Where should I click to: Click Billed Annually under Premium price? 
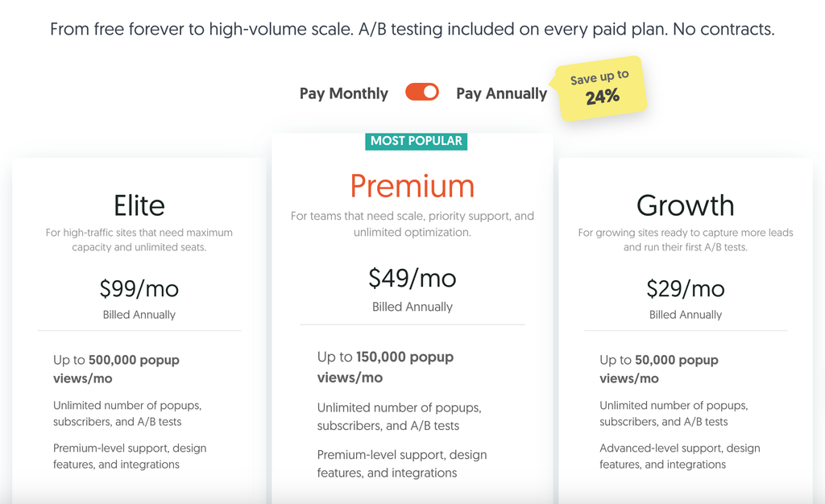412,307
